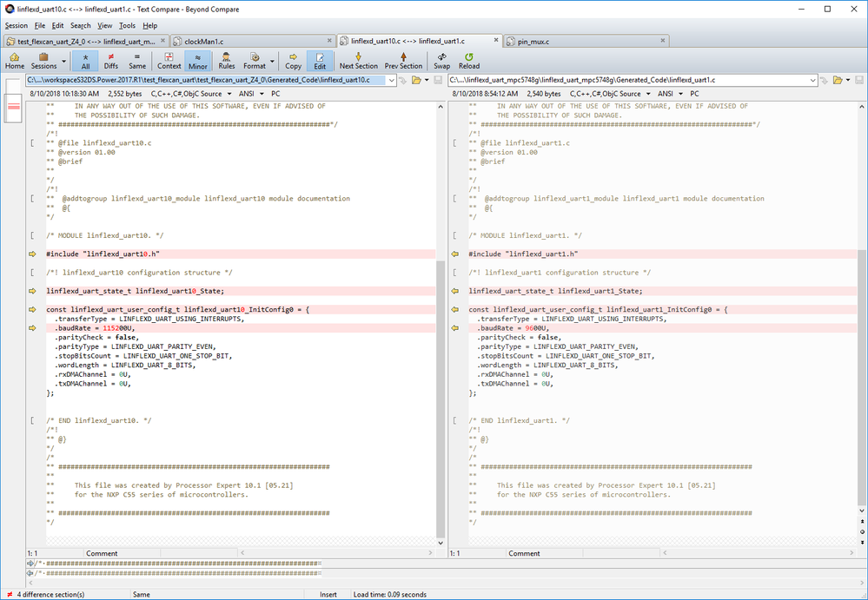Screen dimensions: 868x600
Task: Open the Sessions briefcase
Action: coord(43,61)
